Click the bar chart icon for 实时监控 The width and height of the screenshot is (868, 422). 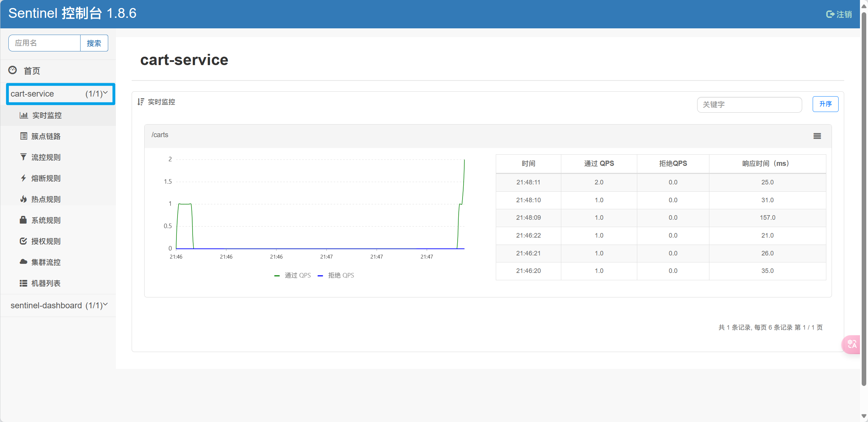pyautogui.click(x=23, y=115)
